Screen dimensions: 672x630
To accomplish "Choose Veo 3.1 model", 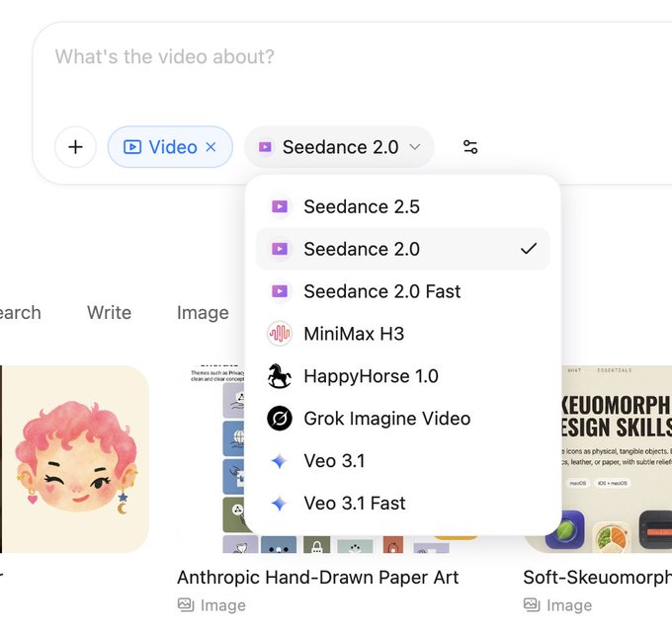I will coord(403,461).
